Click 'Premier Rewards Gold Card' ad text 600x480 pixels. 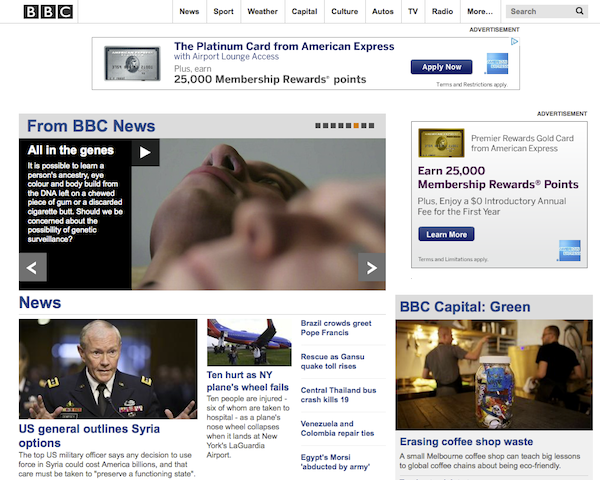pos(522,143)
